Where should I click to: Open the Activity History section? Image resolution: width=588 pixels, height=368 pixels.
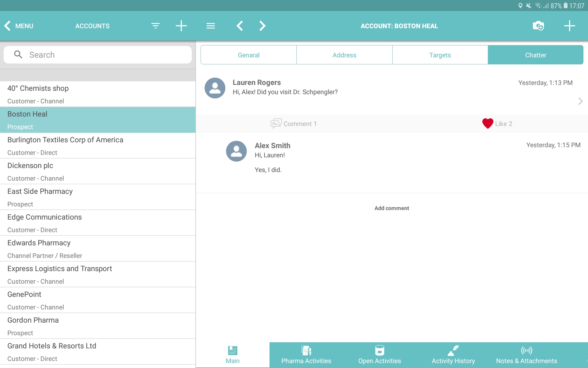tap(453, 355)
